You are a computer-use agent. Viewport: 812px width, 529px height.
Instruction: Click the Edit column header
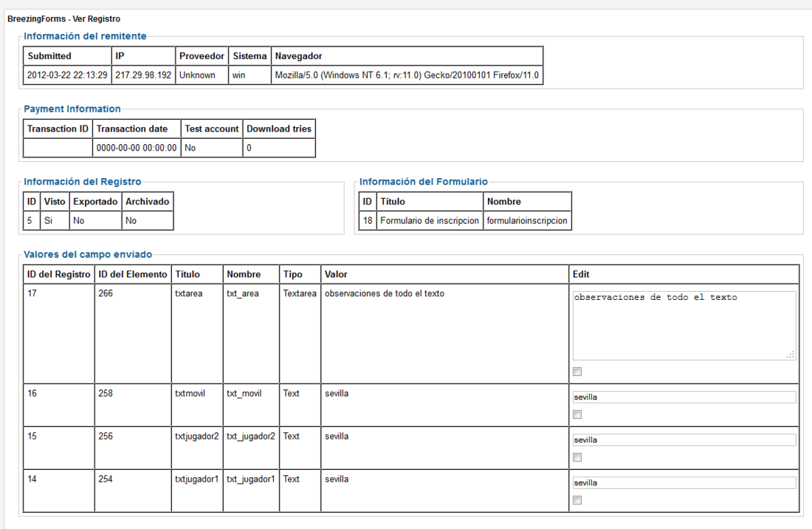tap(684, 274)
